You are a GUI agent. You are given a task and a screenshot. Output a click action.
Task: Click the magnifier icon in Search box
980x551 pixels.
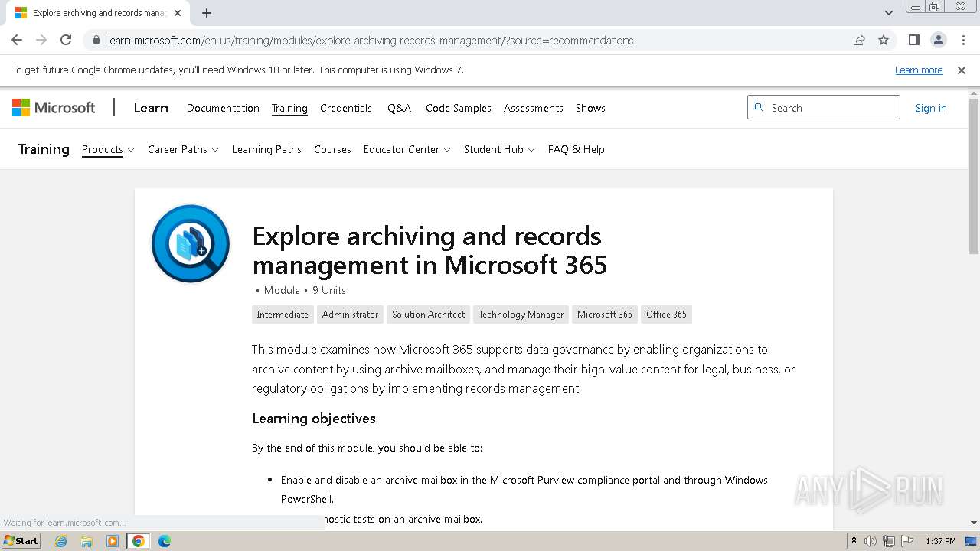pyautogui.click(x=759, y=107)
